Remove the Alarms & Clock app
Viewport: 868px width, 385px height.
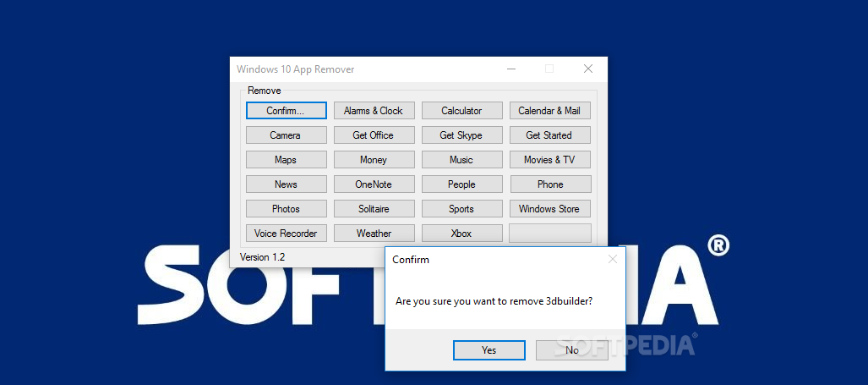click(x=374, y=110)
